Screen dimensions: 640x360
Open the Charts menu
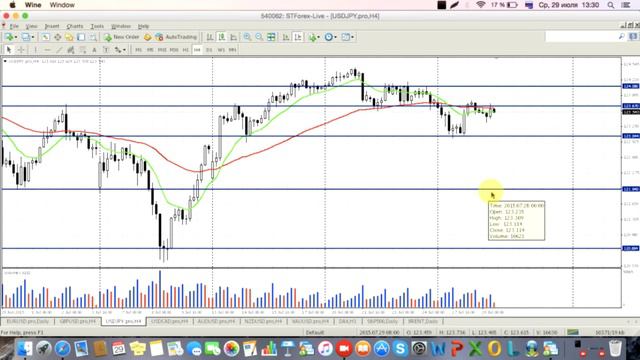(75, 26)
